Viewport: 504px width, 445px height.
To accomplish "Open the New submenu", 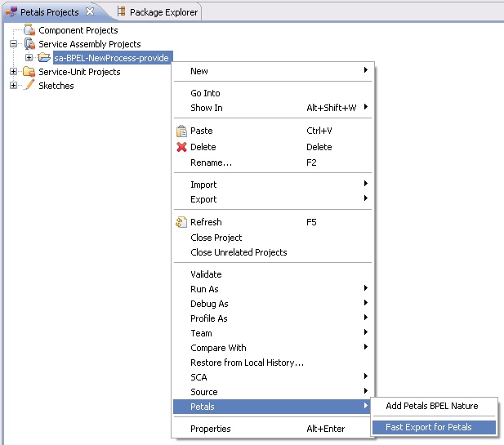I will coord(199,71).
